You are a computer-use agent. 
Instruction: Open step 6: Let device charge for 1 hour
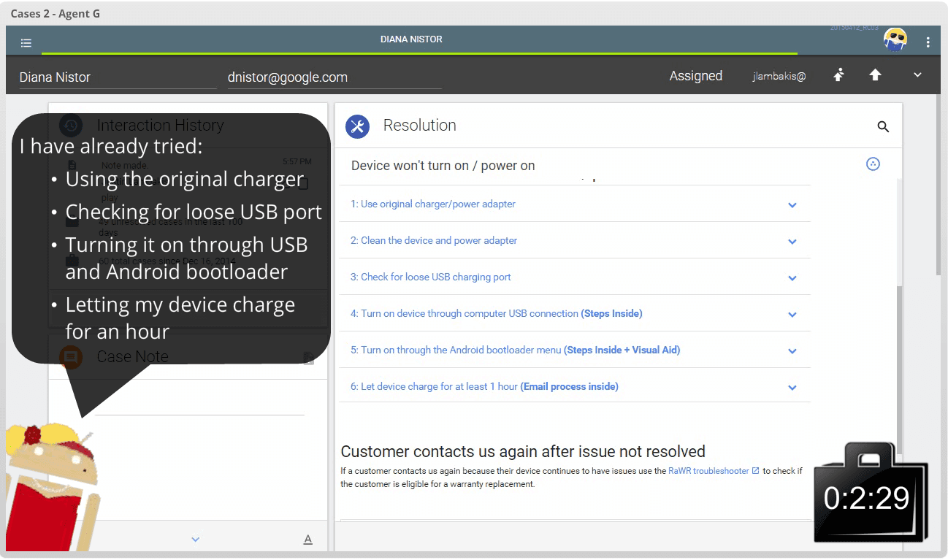[484, 386]
